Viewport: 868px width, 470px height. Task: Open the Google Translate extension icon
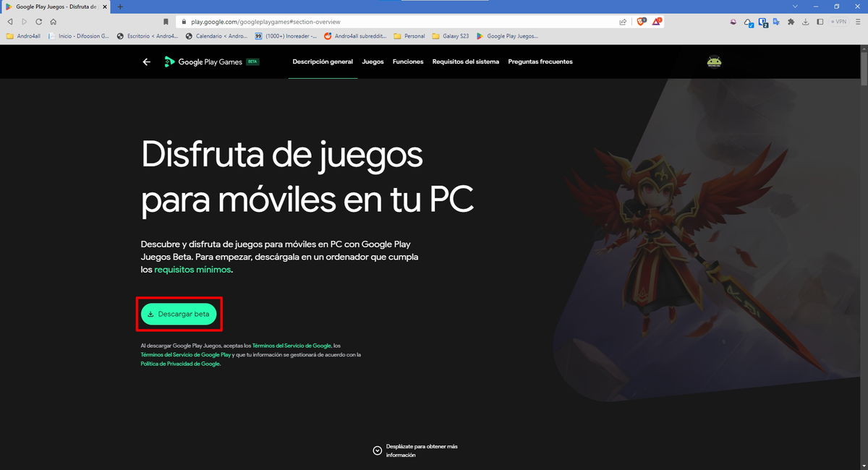[776, 22]
